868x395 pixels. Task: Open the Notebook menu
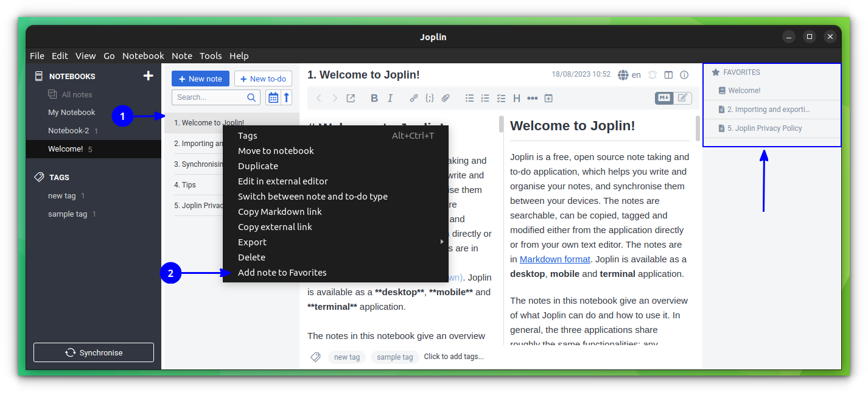[x=143, y=55]
